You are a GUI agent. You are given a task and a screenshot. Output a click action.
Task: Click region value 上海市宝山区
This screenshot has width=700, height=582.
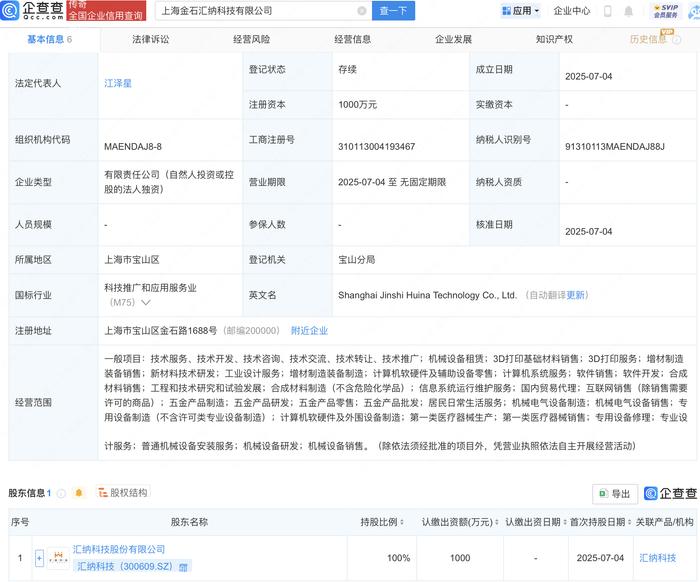[132, 260]
